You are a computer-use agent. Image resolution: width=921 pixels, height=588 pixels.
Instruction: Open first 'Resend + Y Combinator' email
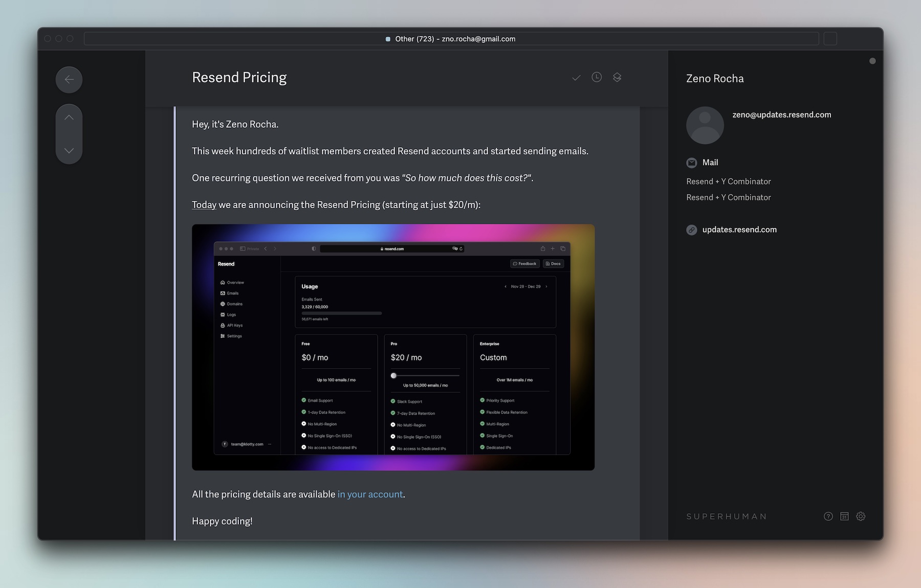(728, 182)
